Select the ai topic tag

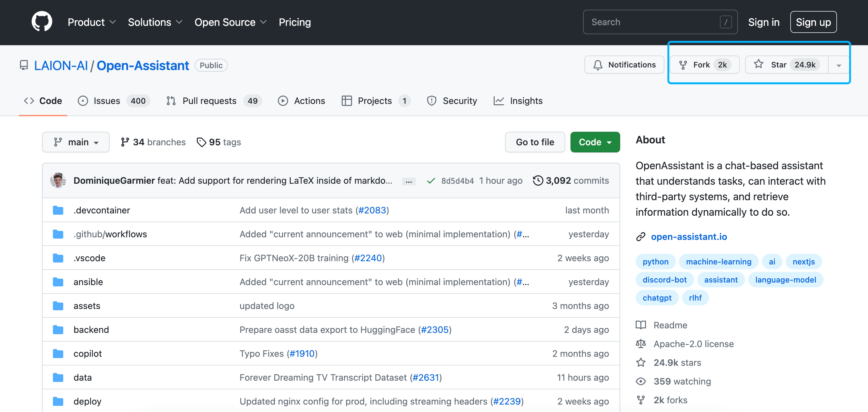pos(772,262)
